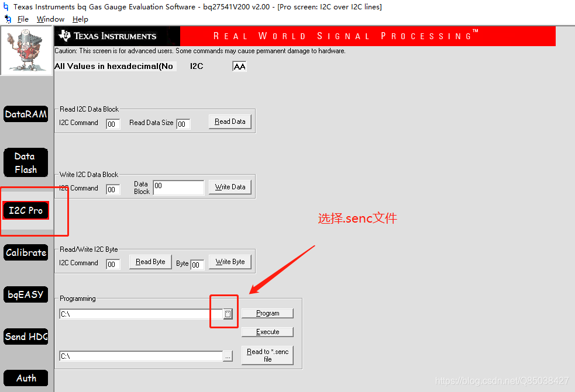The image size is (575, 392).
Task: Open the DataRAM screen
Action: point(25,114)
